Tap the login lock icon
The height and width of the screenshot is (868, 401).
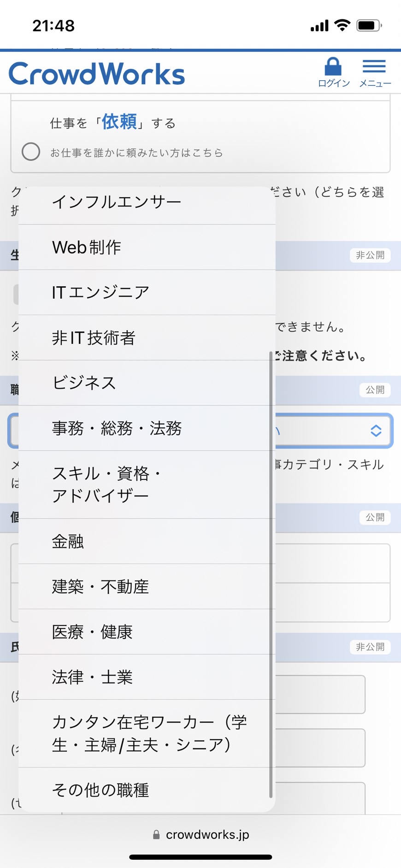tap(333, 67)
